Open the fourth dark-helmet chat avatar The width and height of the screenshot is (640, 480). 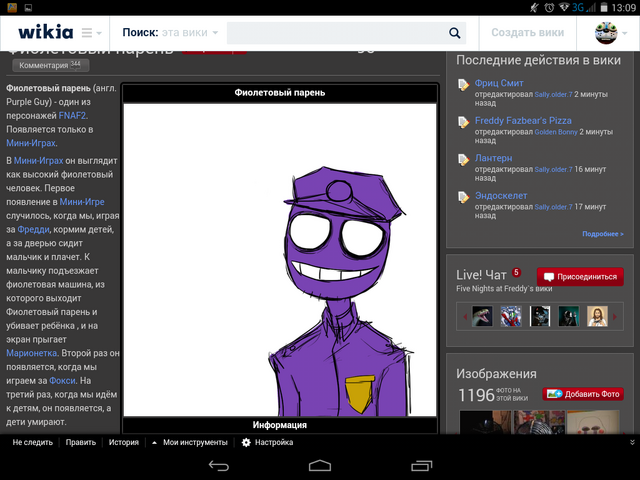coord(569,316)
